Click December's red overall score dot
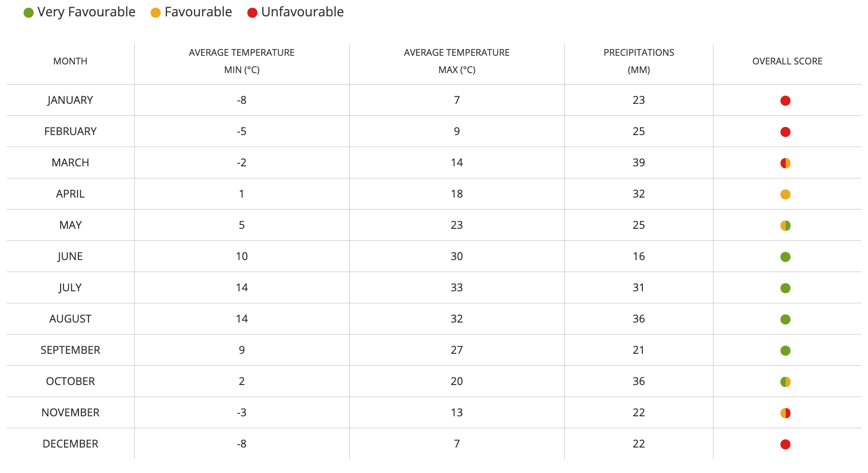This screenshot has height=473, width=868. point(785,444)
